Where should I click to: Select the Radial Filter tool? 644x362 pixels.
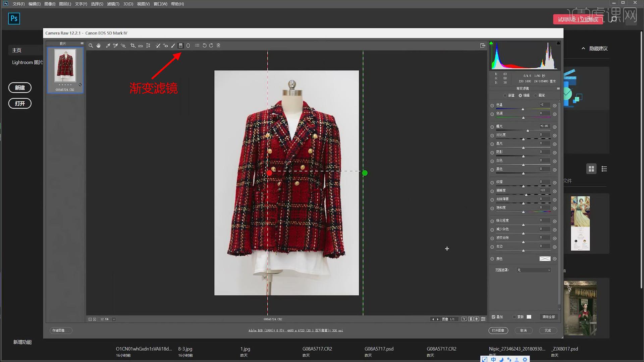point(188,46)
